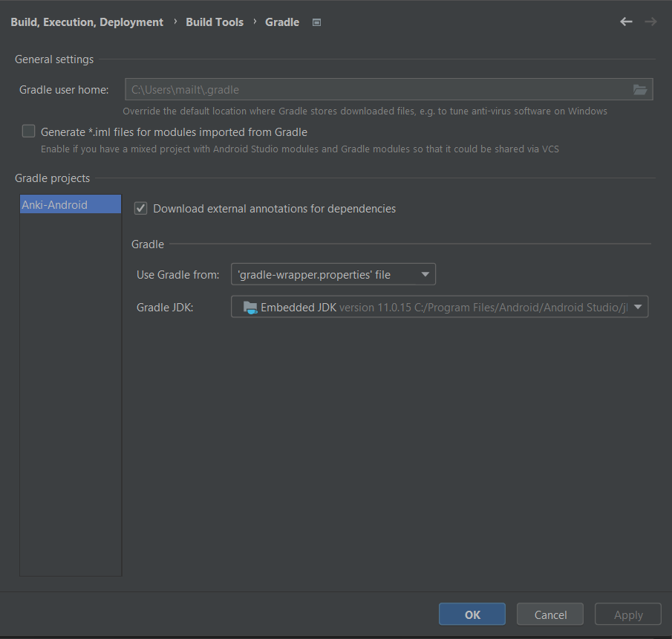Confirm settings with OK
The width and height of the screenshot is (672, 639).
click(472, 614)
